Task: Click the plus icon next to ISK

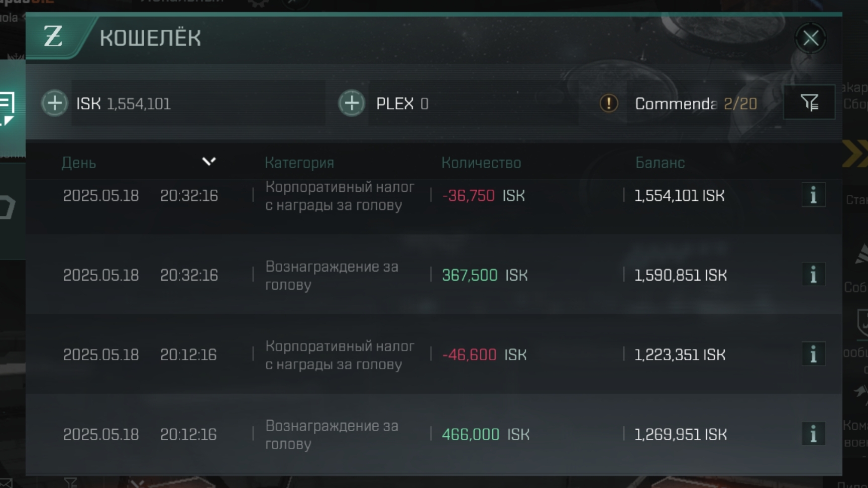Action: (54, 103)
